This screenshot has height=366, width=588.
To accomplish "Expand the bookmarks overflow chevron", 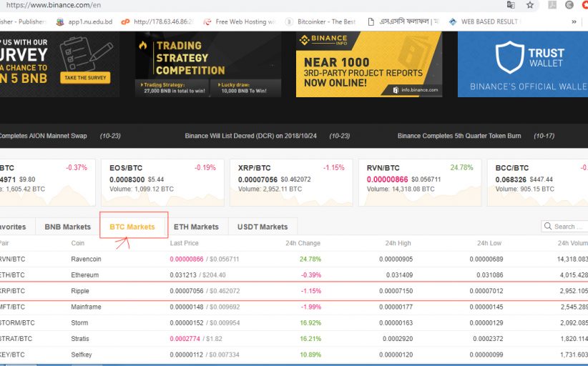I will (574, 21).
